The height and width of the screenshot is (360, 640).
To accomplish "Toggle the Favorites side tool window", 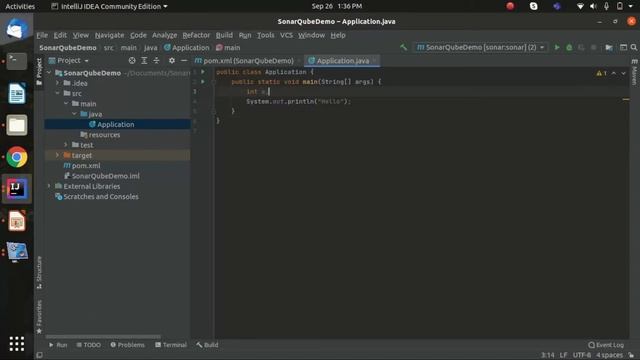I will 39,317.
